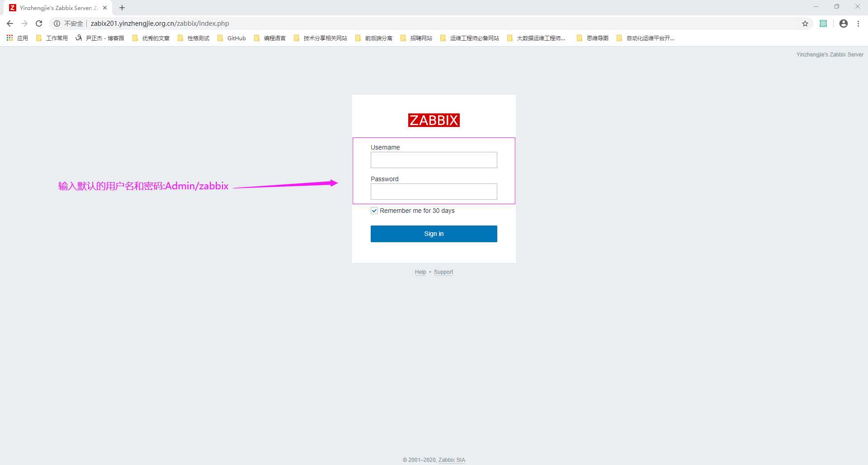Screen dimensions: 868x465
Task: Open the 自动化运维平台开 bookmark folder
Action: point(646,38)
